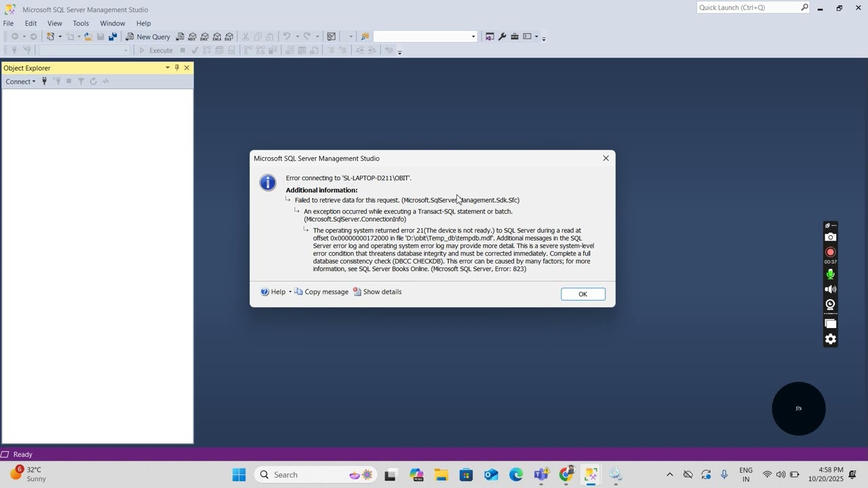Viewport: 868px width, 488px height.
Task: Toggle the recorder webcam icon
Action: (830, 304)
